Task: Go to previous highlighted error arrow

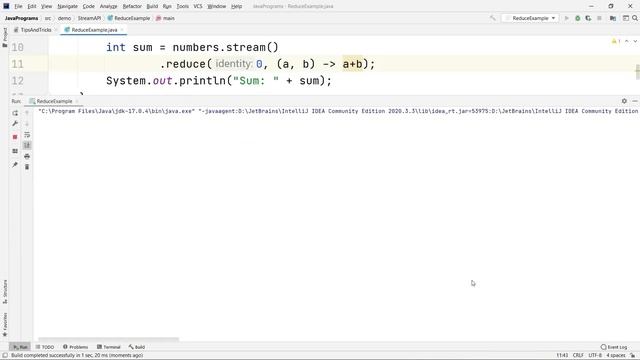Action: 627,41
